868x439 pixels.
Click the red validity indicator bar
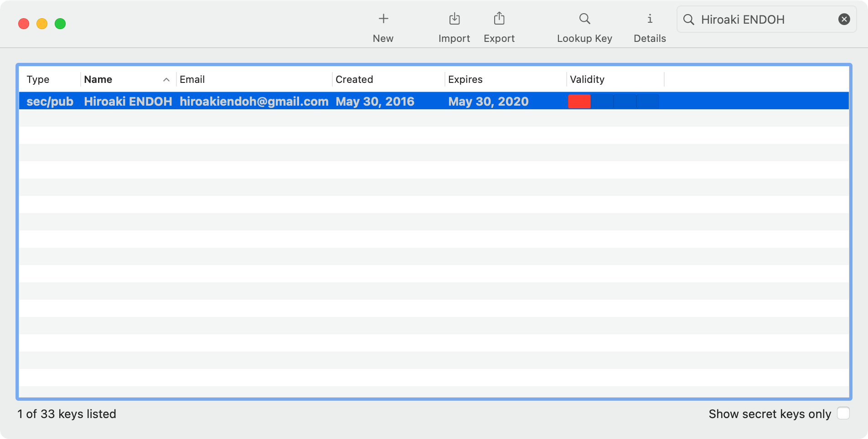[x=579, y=102]
